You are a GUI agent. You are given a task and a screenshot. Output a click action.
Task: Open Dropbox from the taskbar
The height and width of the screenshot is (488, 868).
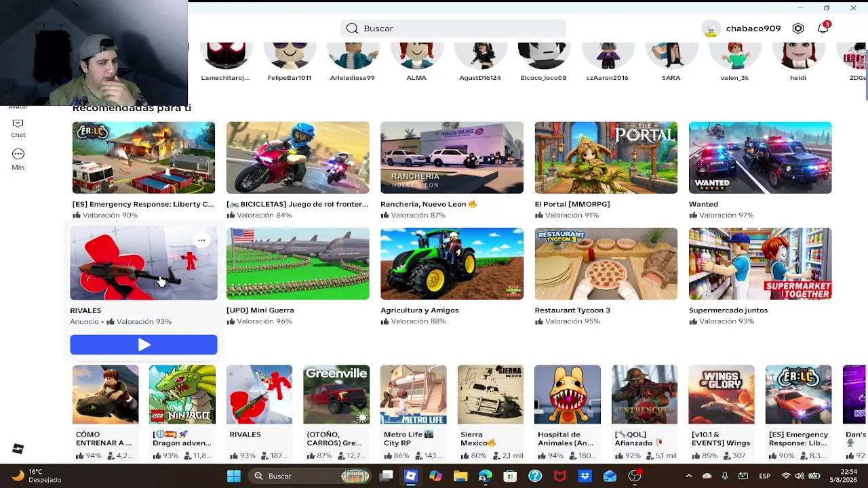(585, 476)
